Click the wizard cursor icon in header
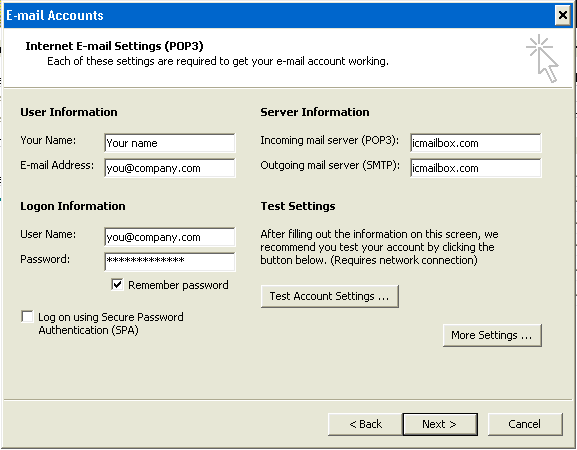577x450 pixels. [x=542, y=59]
